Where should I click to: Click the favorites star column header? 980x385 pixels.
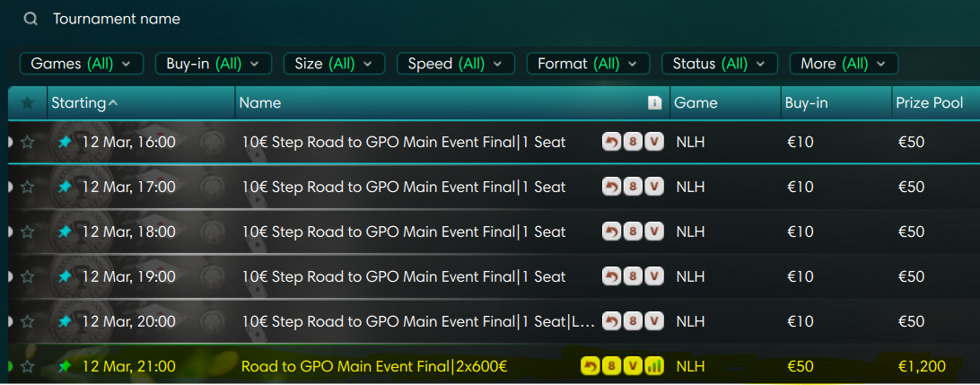tap(28, 103)
